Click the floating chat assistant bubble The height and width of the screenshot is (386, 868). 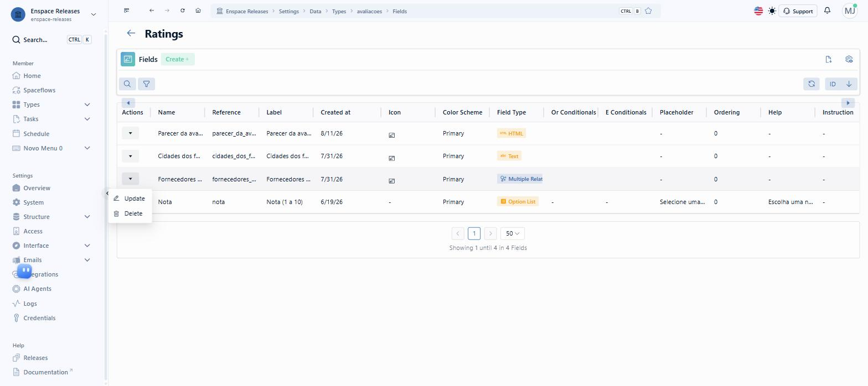tap(24, 270)
